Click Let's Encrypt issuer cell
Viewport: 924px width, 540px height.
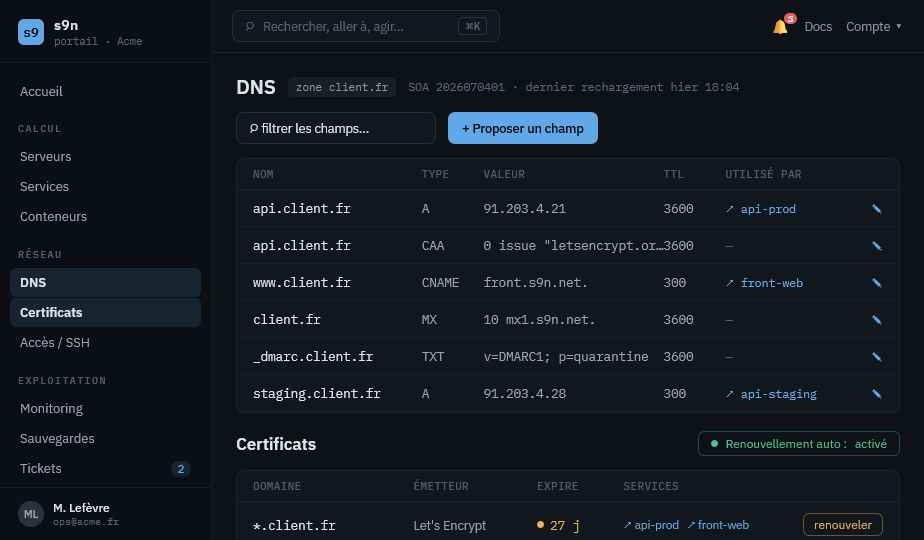click(450, 525)
